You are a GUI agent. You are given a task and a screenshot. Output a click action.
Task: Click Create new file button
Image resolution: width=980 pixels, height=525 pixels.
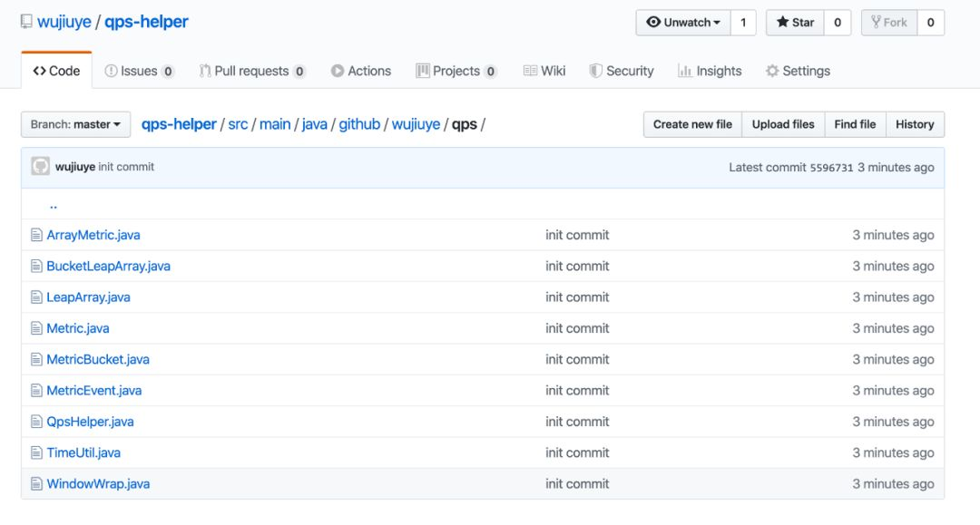pos(692,124)
